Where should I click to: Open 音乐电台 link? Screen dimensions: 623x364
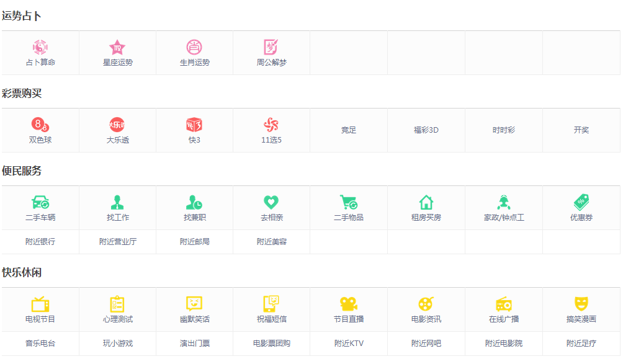(40, 343)
